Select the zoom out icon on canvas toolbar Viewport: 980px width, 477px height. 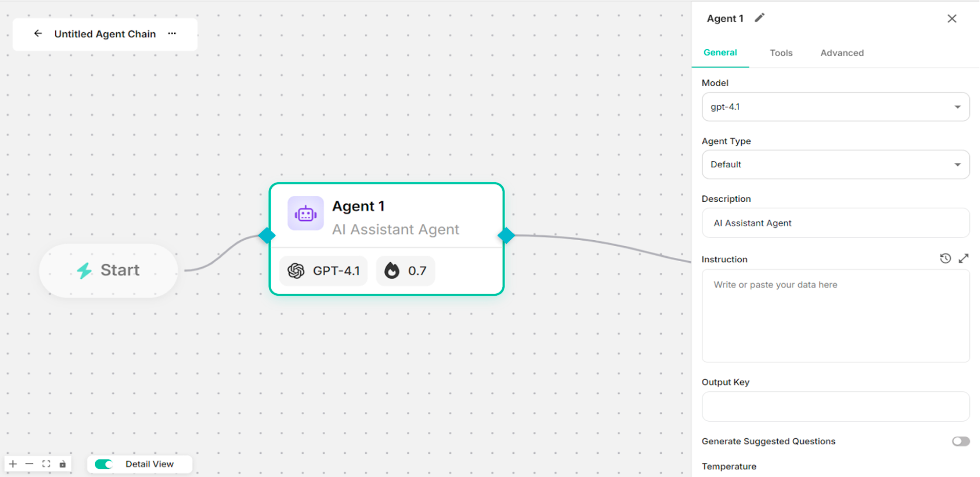[30, 464]
